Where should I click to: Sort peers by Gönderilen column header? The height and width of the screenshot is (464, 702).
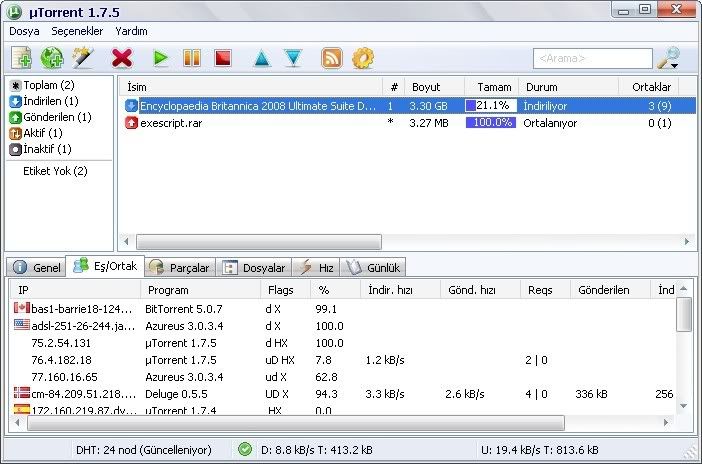610,290
